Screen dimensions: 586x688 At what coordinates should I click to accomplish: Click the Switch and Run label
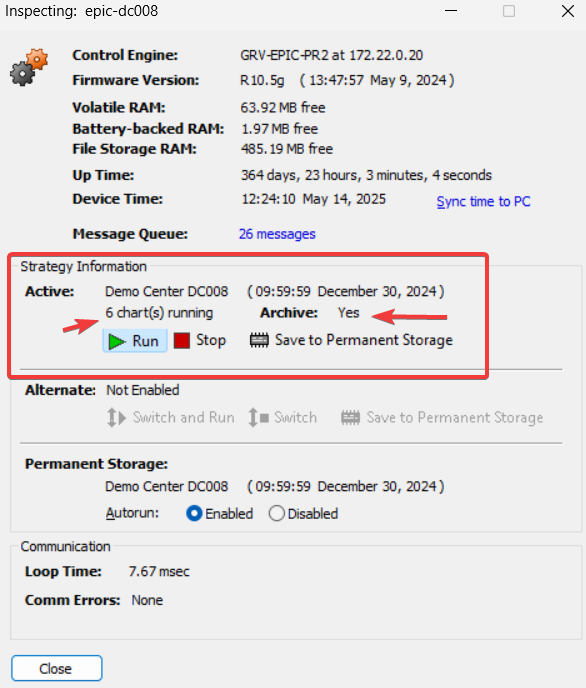click(x=183, y=417)
